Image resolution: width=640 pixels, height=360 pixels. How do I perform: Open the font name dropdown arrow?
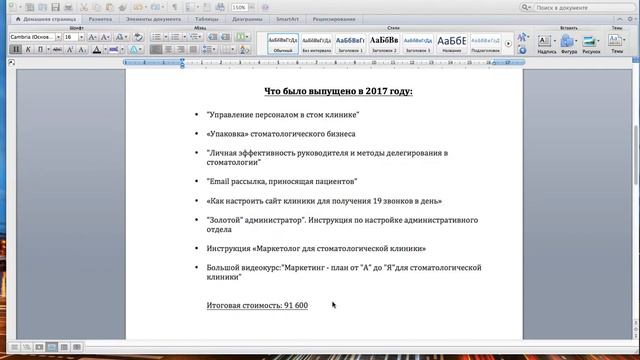click(58, 37)
